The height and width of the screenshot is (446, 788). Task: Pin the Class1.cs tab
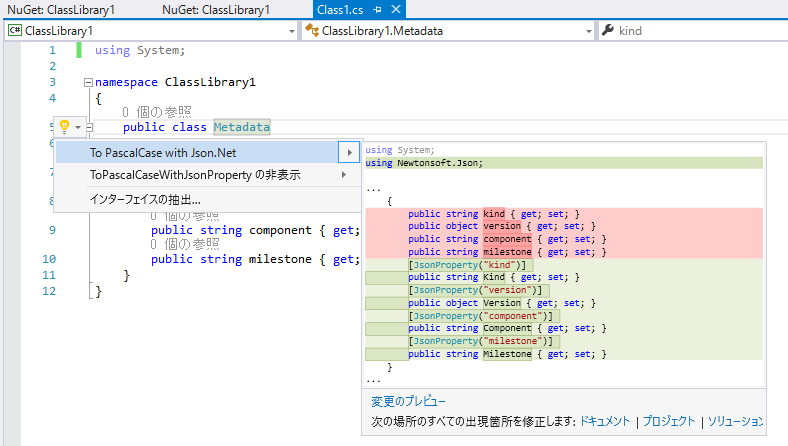point(377,10)
